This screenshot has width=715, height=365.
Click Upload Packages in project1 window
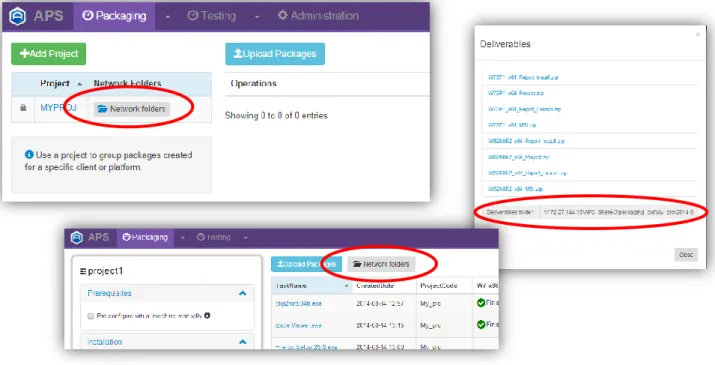(x=306, y=264)
